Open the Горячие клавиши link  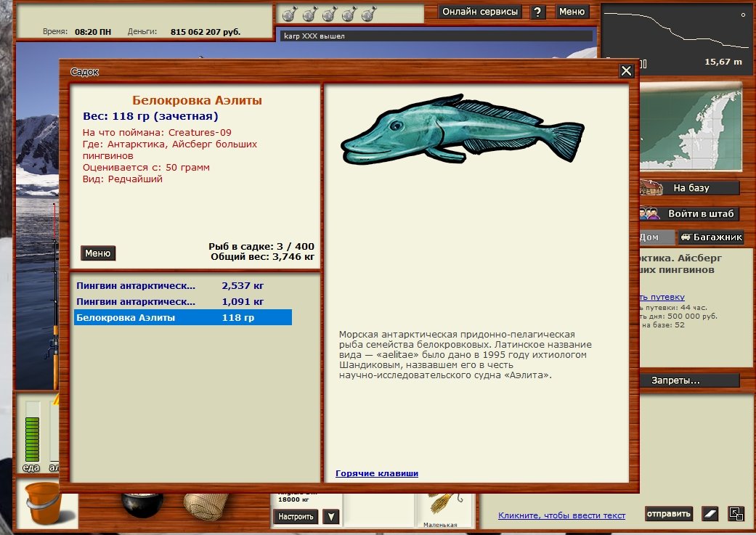coord(377,473)
